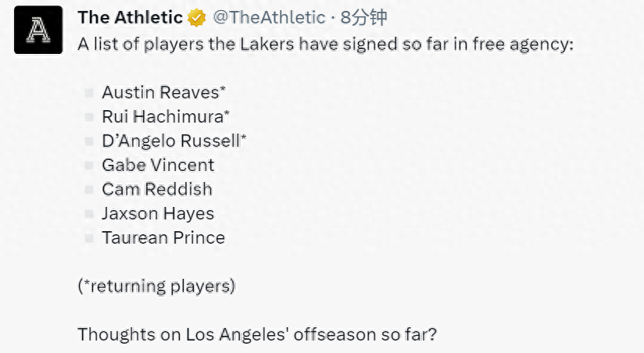The height and width of the screenshot is (353, 644).
Task: Click the Thoughts on Los Angeles' offseason question
Action: tap(257, 334)
